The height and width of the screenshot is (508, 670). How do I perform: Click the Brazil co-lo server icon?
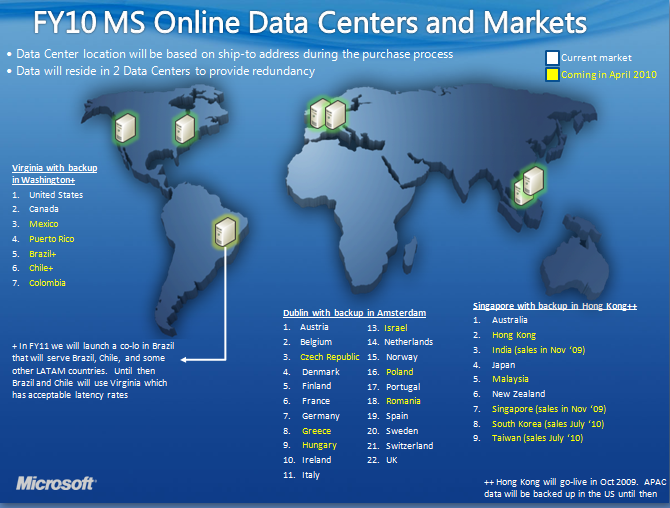226,232
